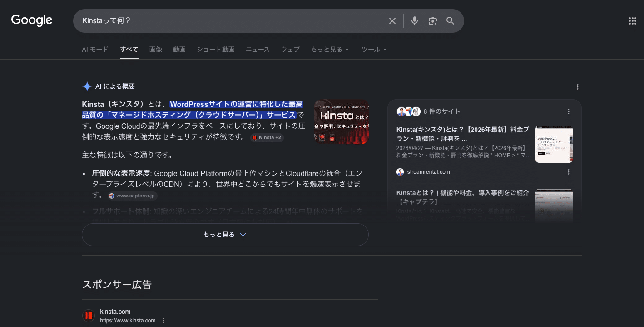Open Google Lens image search icon
Viewport: 644px width, 327px height.
tap(432, 21)
